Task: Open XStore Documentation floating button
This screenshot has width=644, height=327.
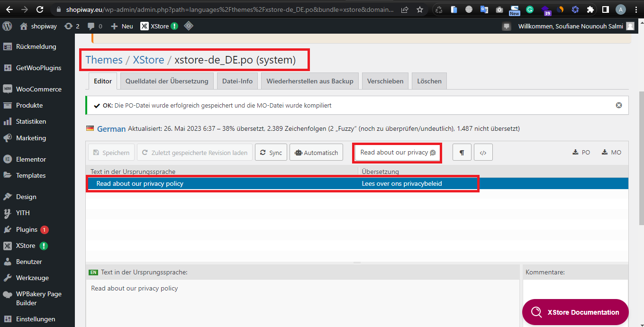Action: pyautogui.click(x=575, y=312)
